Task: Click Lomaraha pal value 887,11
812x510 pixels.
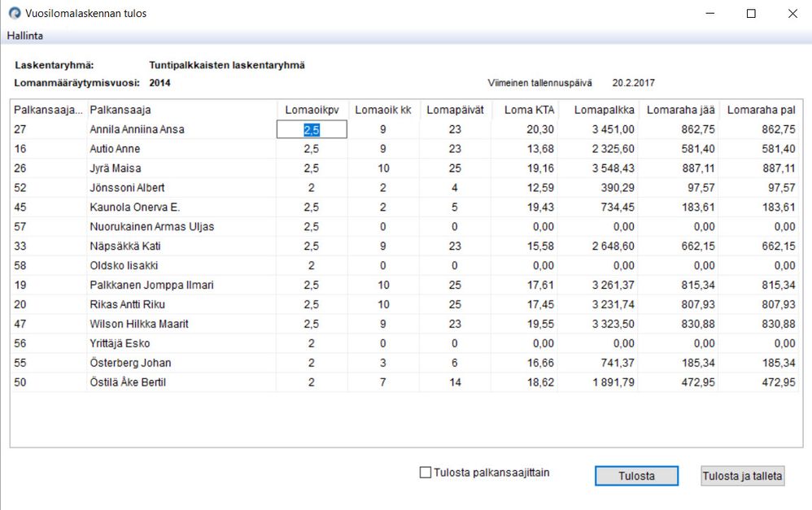Action: (779, 168)
